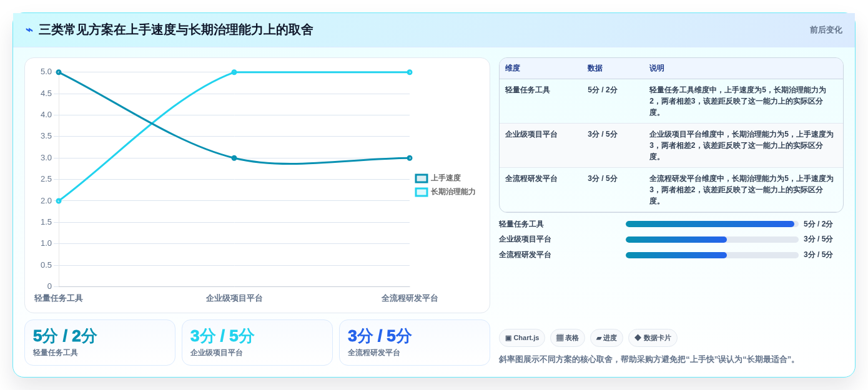
Task: Select the 维度 column header
Action: pos(513,69)
